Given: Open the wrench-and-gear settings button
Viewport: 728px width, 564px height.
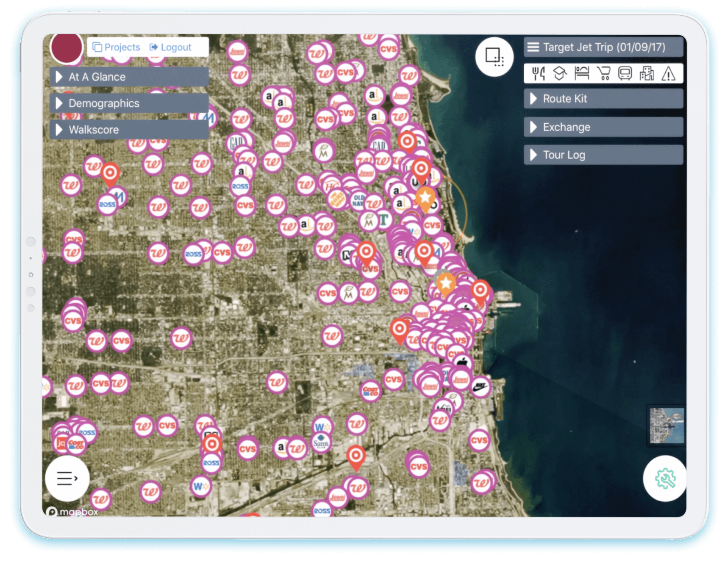Looking at the screenshot, I should pyautogui.click(x=664, y=478).
